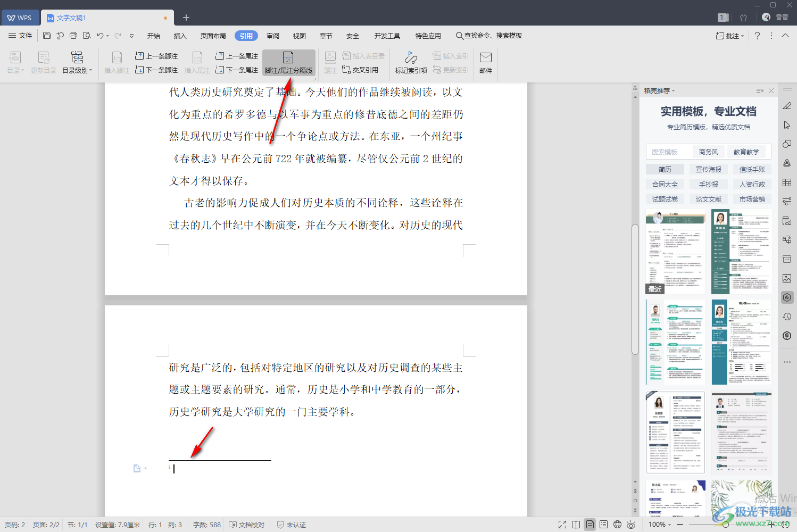Toggle 脚注/尾注分隔线 separator line button
This screenshot has width=797, height=532.
pos(289,63)
